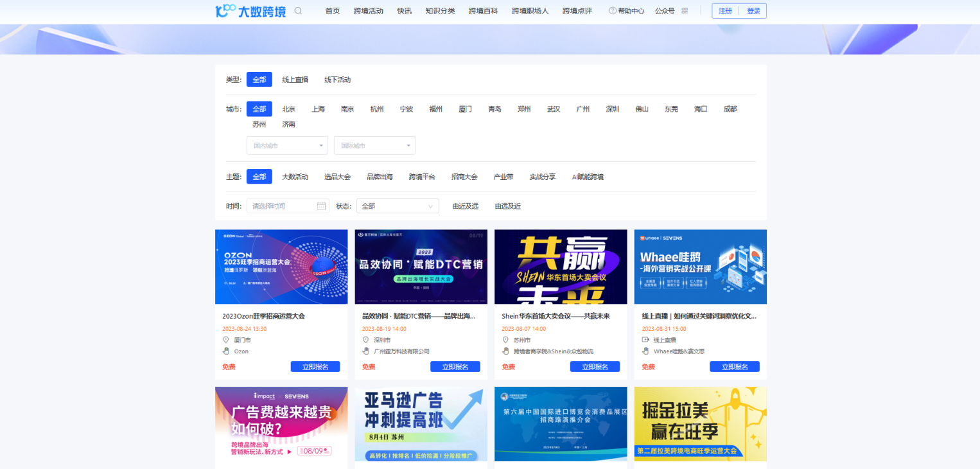Open the 国际城市 dropdown

[x=374, y=145]
